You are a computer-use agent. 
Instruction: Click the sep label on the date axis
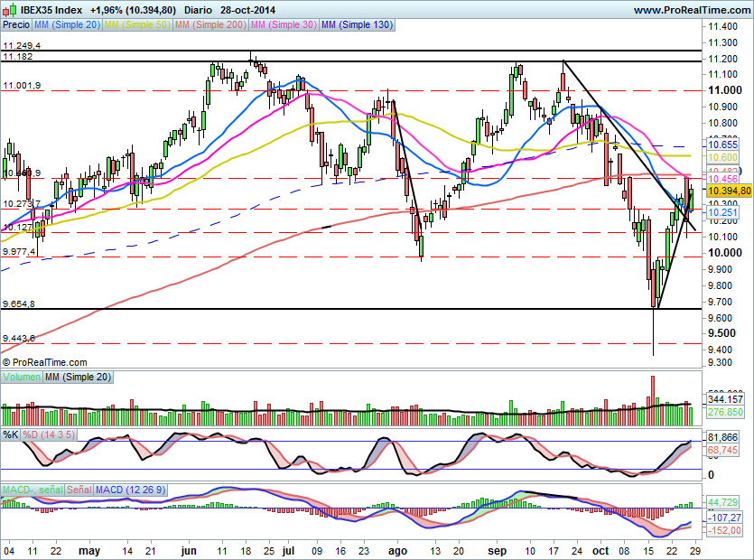[497, 551]
